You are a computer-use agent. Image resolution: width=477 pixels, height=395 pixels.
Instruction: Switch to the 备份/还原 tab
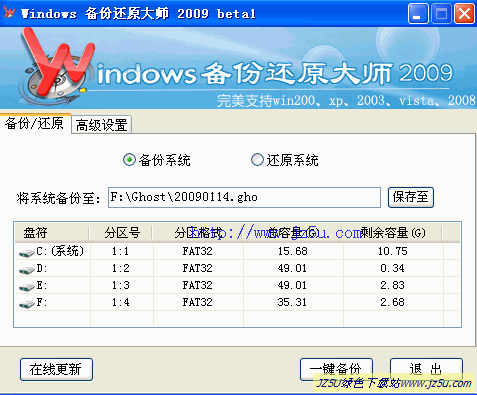[35, 124]
